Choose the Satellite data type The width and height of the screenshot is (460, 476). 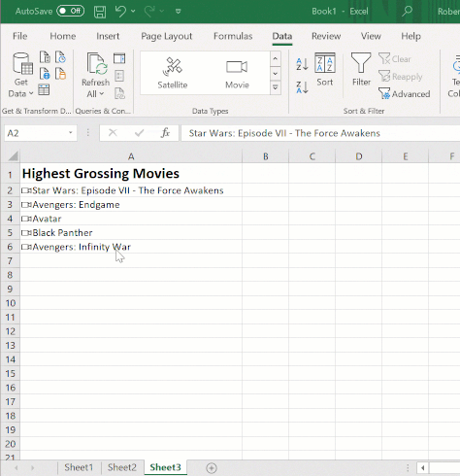[x=173, y=73]
